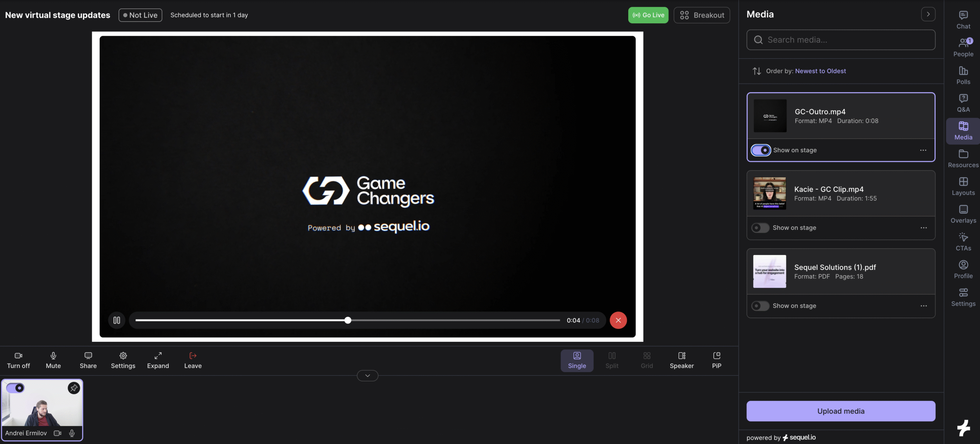The image size is (980, 444).
Task: Open the sidebar Settings panel
Action: point(963,297)
